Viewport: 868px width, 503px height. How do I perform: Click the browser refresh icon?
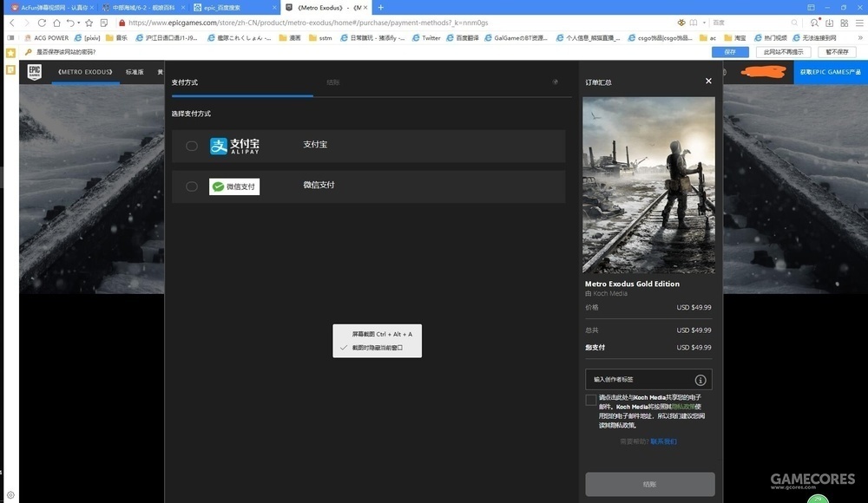[x=41, y=23]
